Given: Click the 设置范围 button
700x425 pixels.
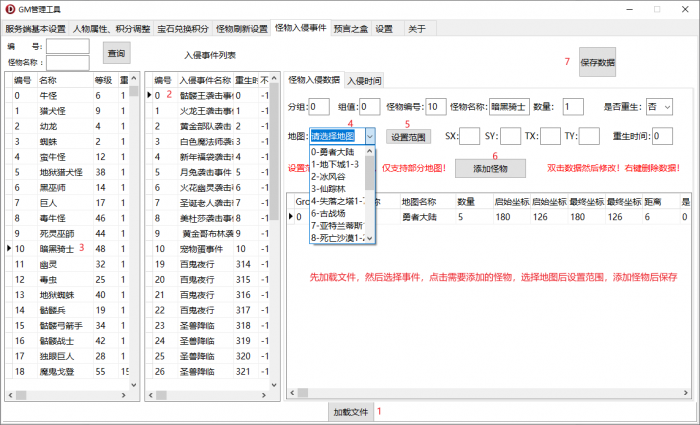Looking at the screenshot, I should coord(409,136).
